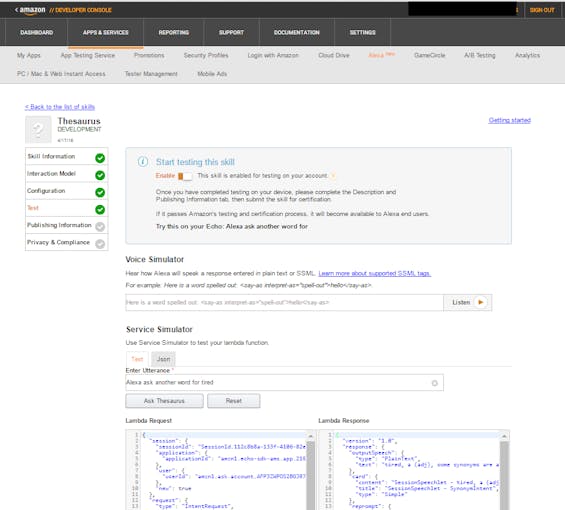
Task: Click help icon after enabled for testing text
Action: point(333,176)
